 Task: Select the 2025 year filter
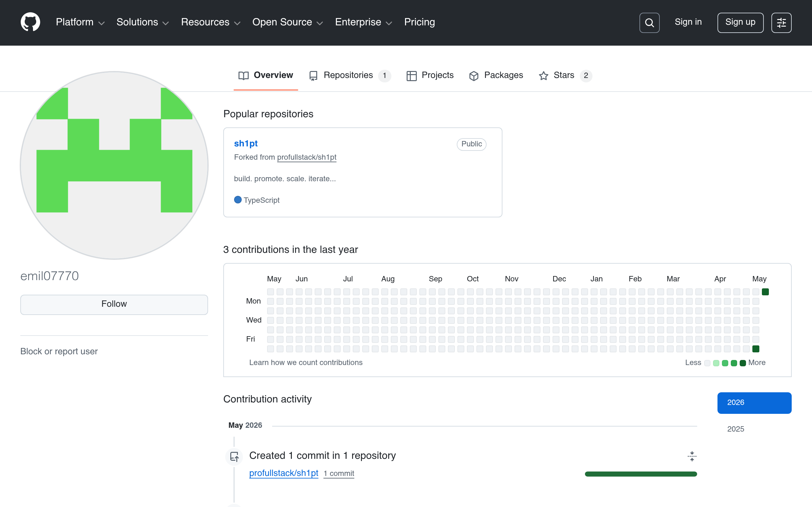click(736, 429)
